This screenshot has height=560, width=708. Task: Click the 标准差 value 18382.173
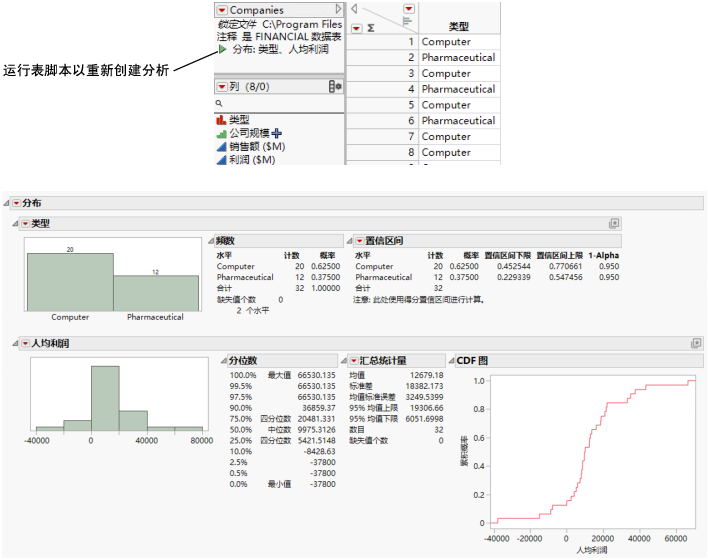tap(424, 386)
